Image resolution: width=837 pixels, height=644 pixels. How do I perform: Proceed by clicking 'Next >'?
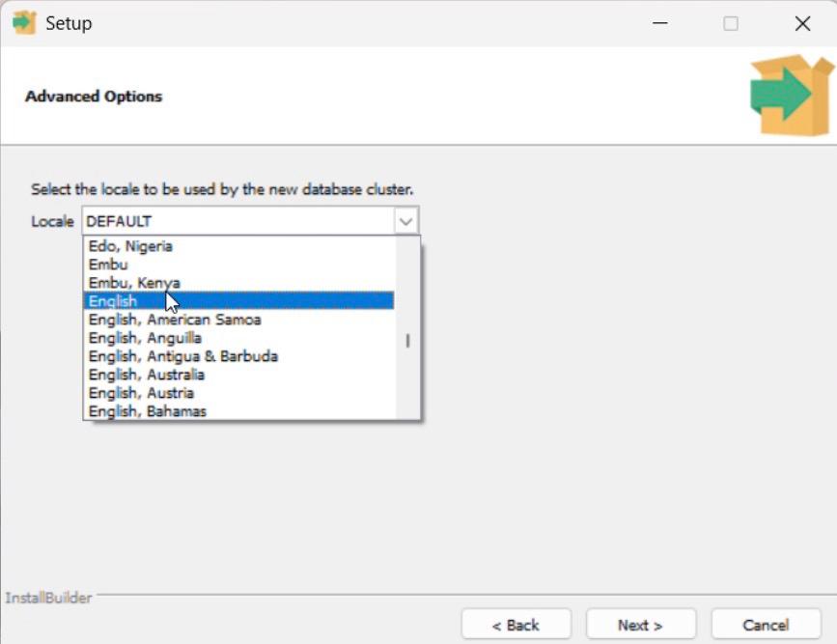640,625
